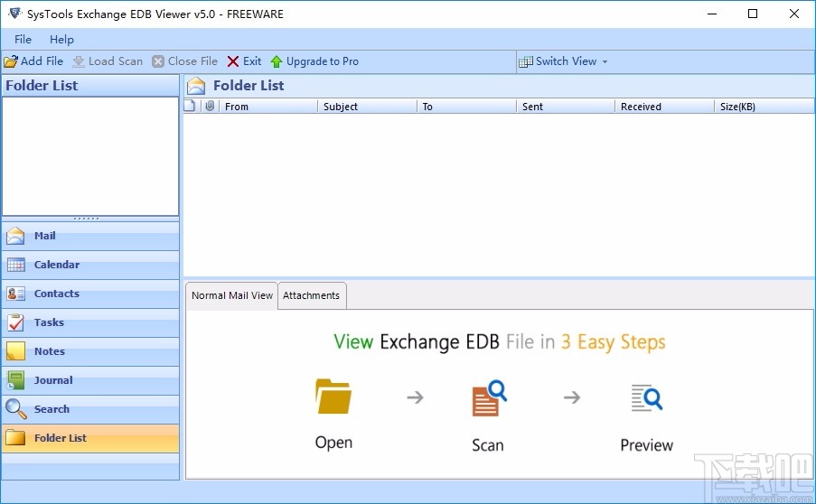Go to the Journal navigation item
The width and height of the screenshot is (816, 504).
90,380
